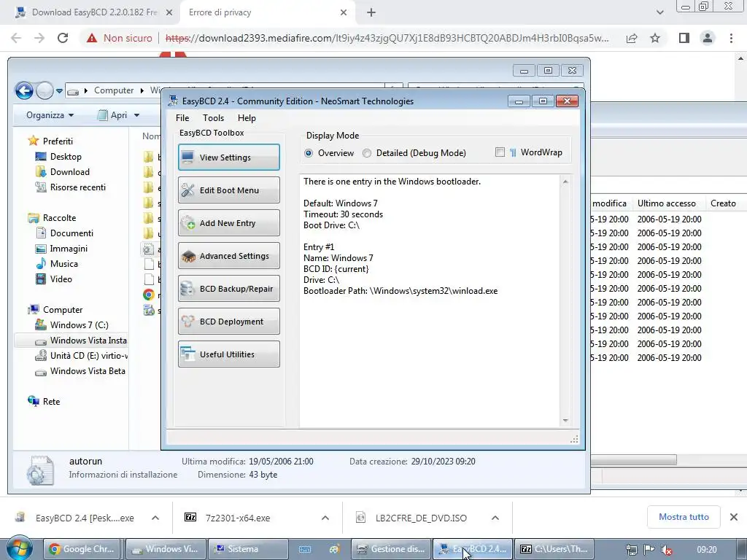
Task: Click the Non sicuro warning icon
Action: click(x=92, y=38)
